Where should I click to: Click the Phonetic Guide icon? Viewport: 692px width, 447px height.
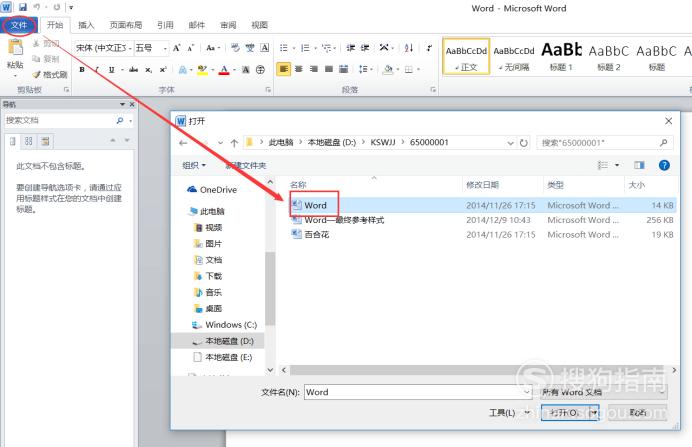coord(250,48)
